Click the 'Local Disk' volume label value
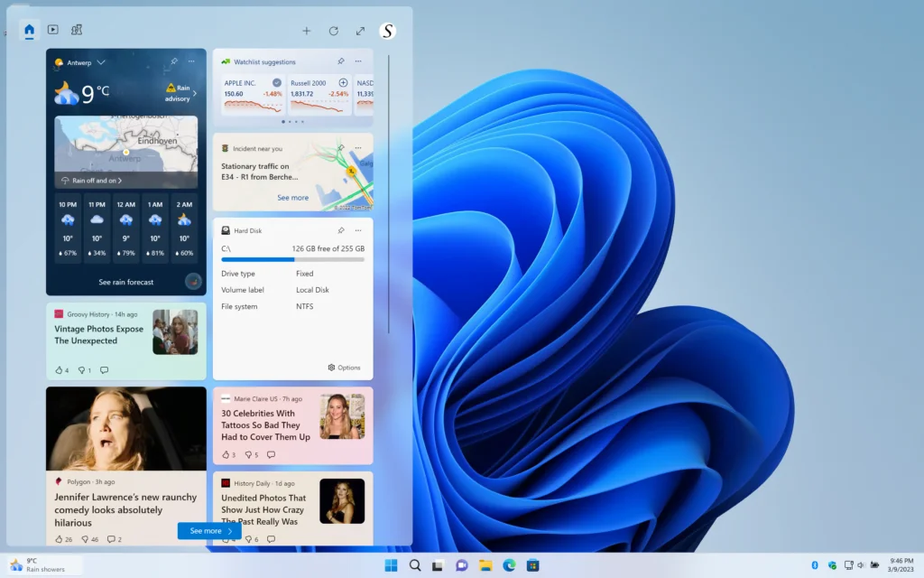 point(312,290)
